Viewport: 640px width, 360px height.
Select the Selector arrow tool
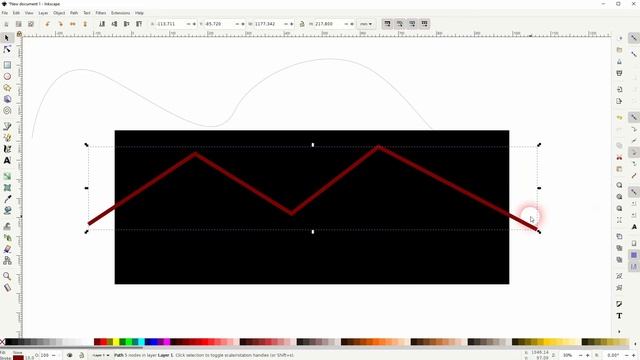coord(7,38)
